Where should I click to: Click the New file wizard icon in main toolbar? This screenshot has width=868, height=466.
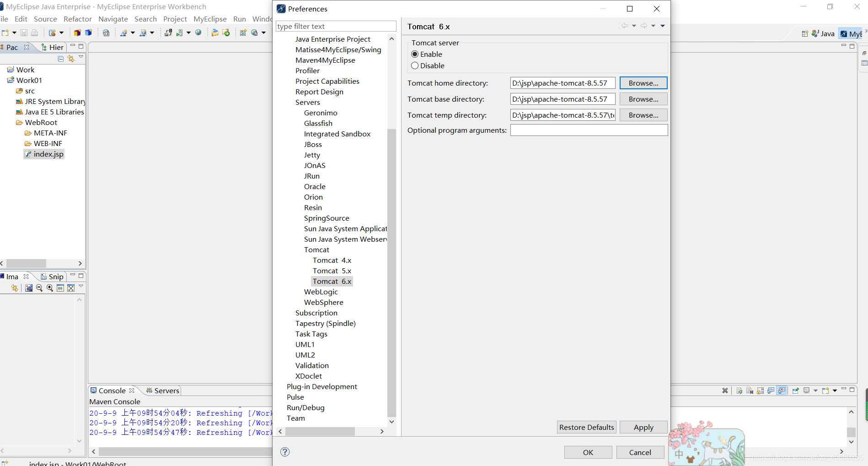(x=5, y=33)
